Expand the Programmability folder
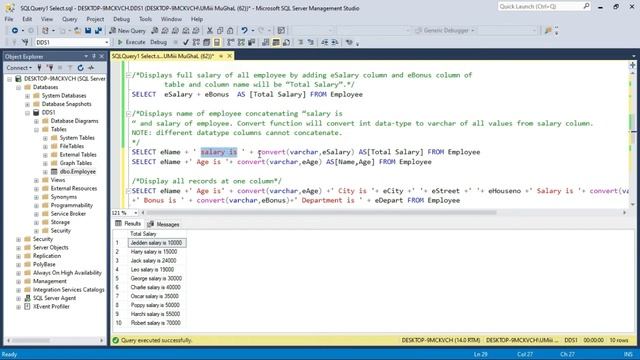Viewport: 640px width, 360px height. 36,205
